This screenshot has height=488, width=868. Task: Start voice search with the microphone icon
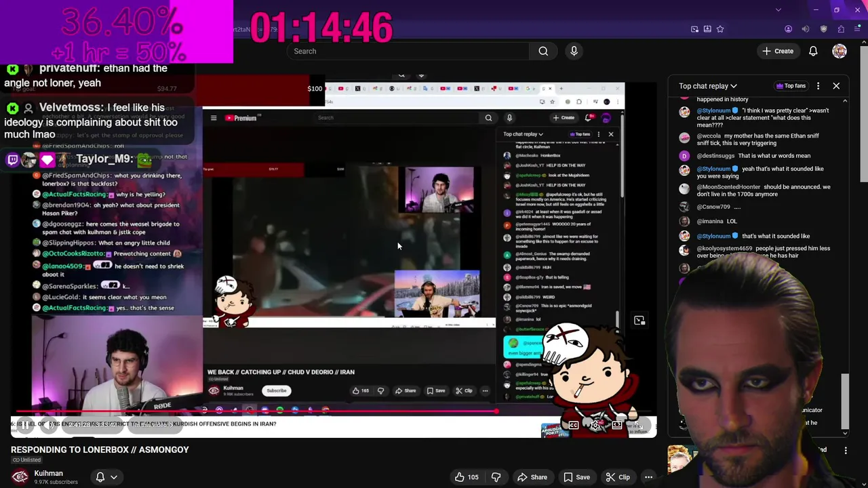coord(574,51)
